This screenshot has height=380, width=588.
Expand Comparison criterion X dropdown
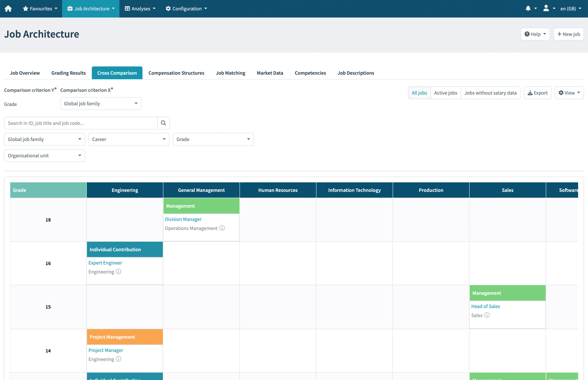click(x=101, y=103)
